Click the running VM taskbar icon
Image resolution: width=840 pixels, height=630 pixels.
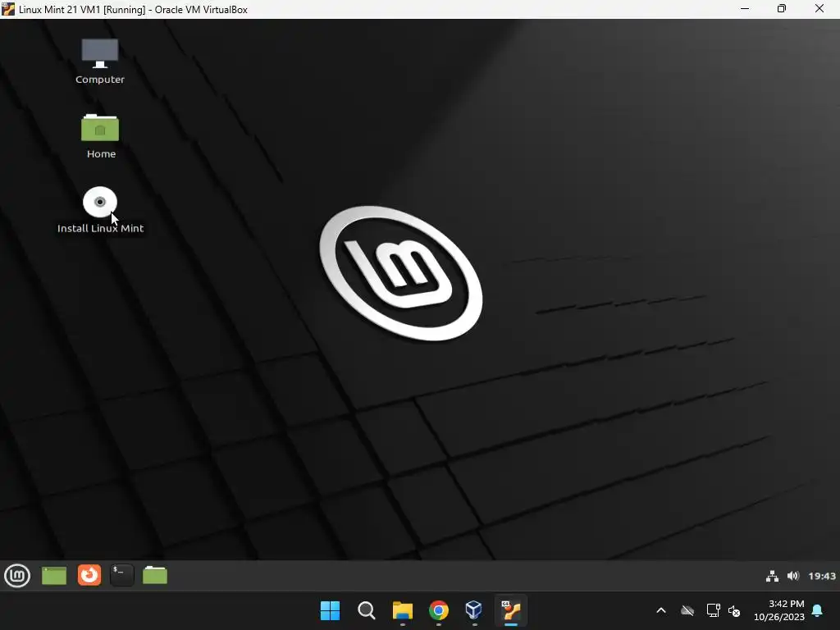click(x=510, y=610)
